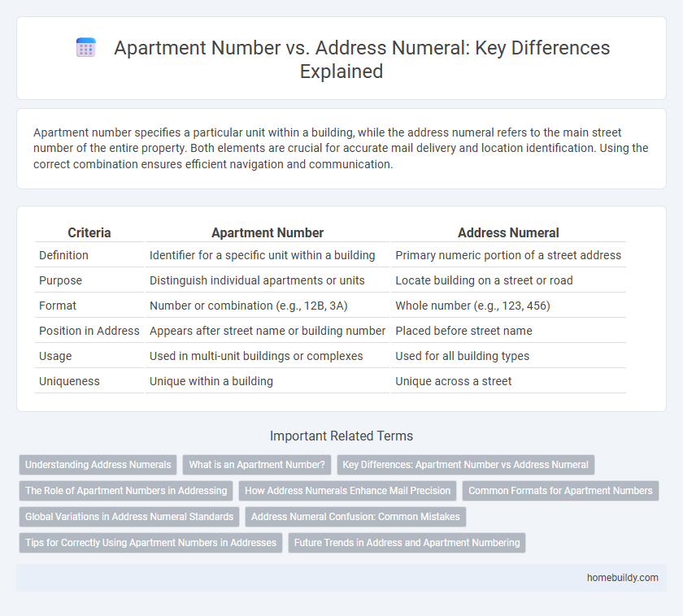This screenshot has height=616, width=683.
Task: Click 'Unique across a street' cell
Action: click(x=454, y=381)
